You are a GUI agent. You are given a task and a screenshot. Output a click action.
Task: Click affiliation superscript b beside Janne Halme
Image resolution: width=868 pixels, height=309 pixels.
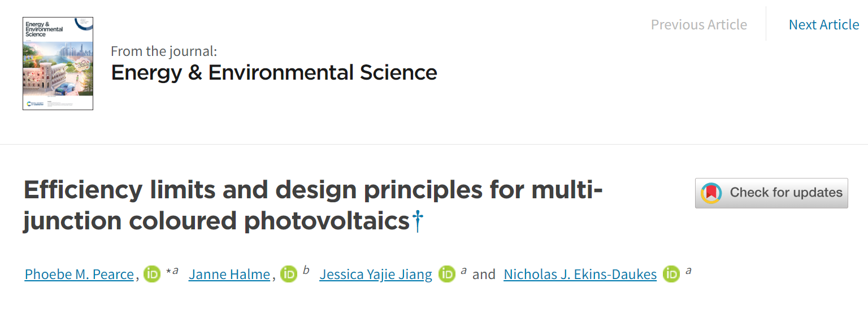click(306, 270)
